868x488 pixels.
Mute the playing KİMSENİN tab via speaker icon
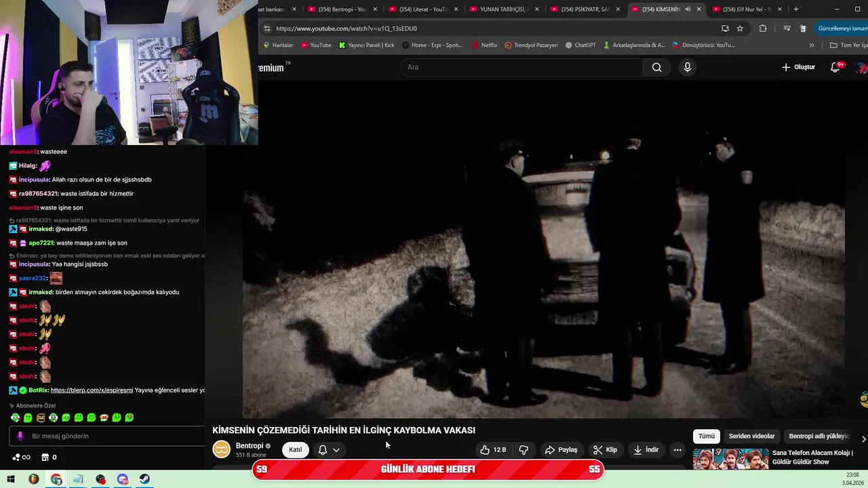point(688,9)
